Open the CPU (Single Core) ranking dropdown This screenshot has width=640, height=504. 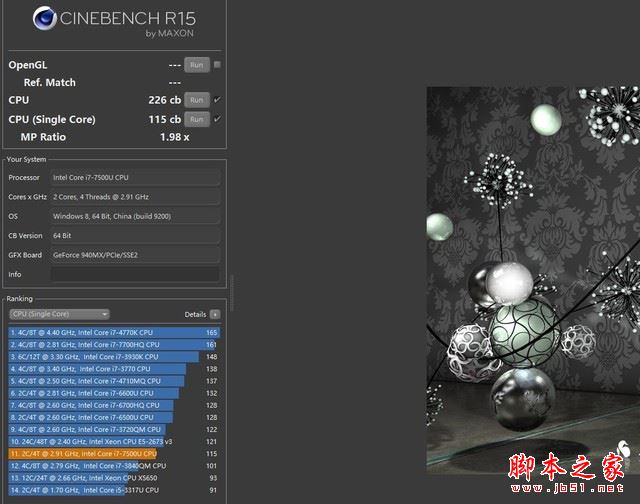[x=60, y=314]
